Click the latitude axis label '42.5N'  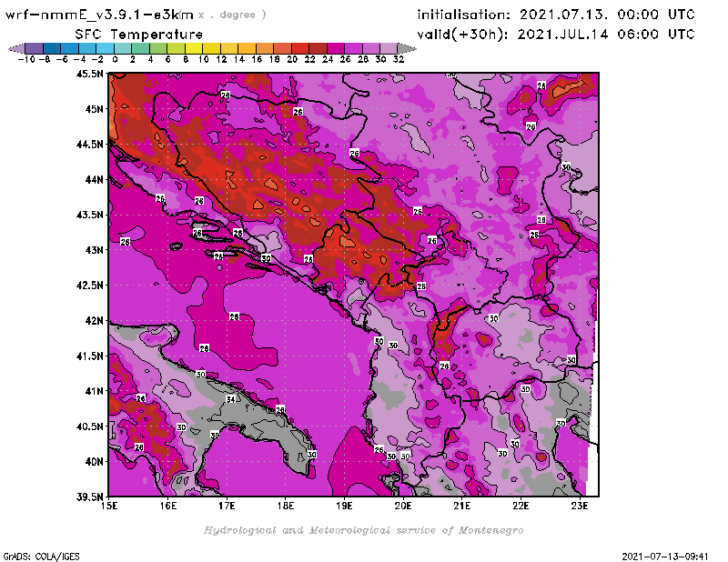tap(89, 286)
